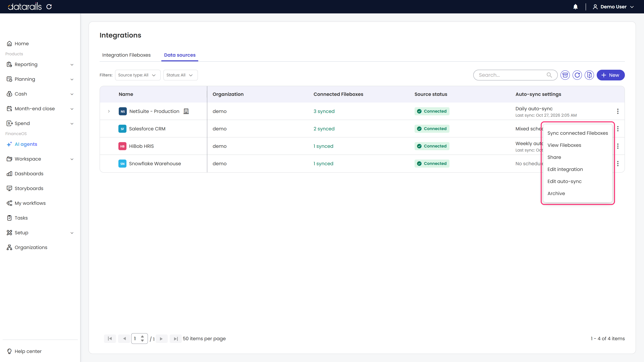The image size is (644, 362).
Task: Open the Source type filter dropdown
Action: 138,75
